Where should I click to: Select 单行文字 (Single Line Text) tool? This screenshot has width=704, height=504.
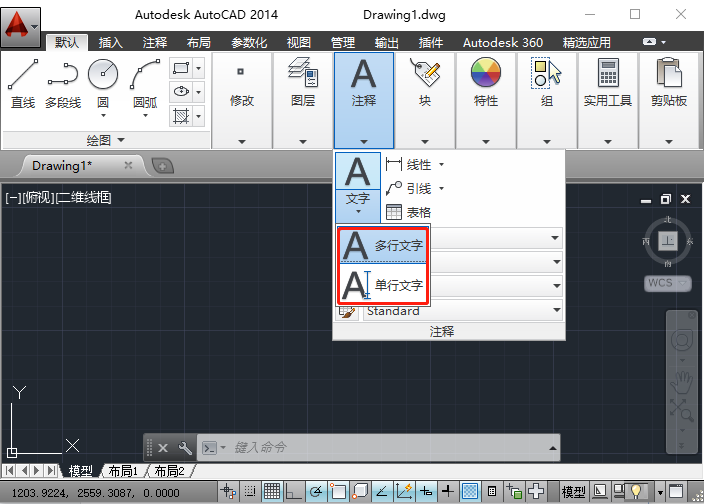tap(383, 285)
